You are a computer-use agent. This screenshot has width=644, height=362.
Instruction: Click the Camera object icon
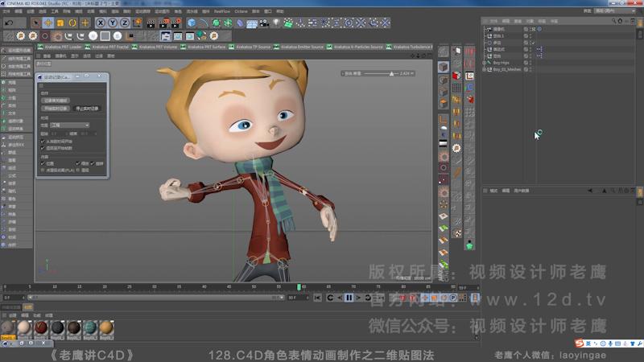click(264, 23)
